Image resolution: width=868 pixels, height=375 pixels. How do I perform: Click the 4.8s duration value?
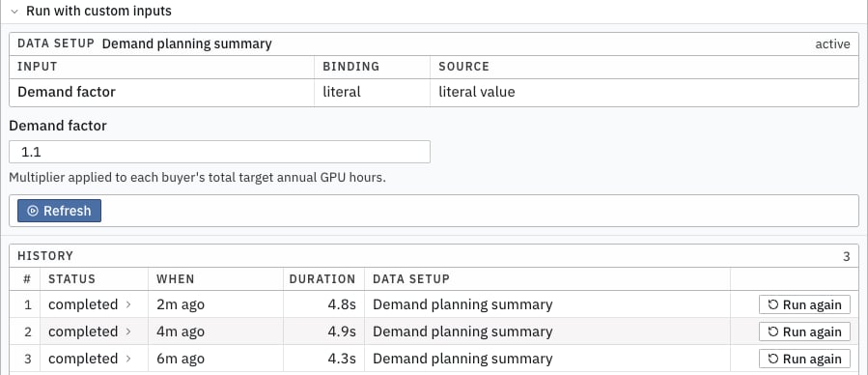[341, 304]
